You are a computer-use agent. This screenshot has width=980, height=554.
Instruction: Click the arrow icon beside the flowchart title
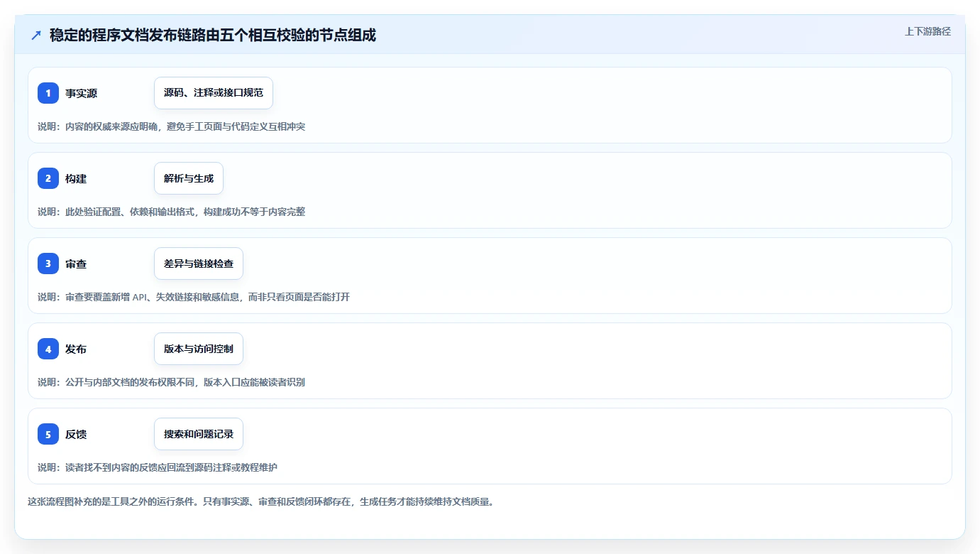pyautogui.click(x=36, y=35)
